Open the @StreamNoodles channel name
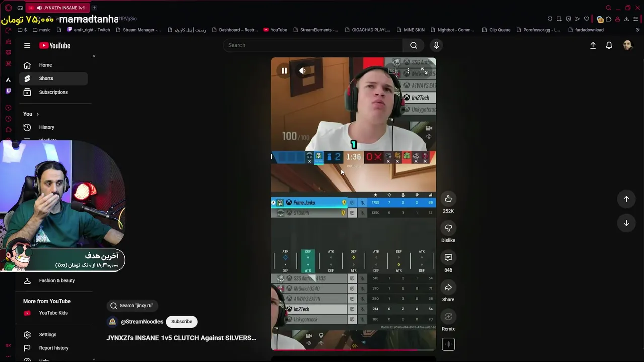This screenshot has height=362, width=644. pos(142,322)
